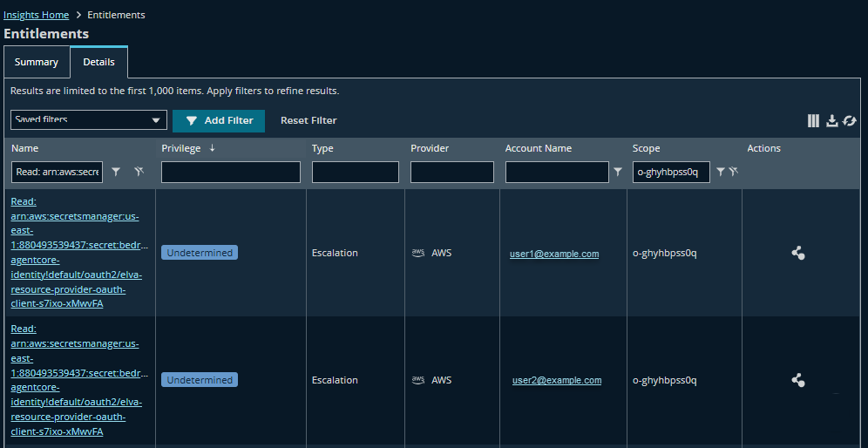Click scope o-ghyhbpss0q in user1 row
The image size is (868, 448).
(x=665, y=253)
